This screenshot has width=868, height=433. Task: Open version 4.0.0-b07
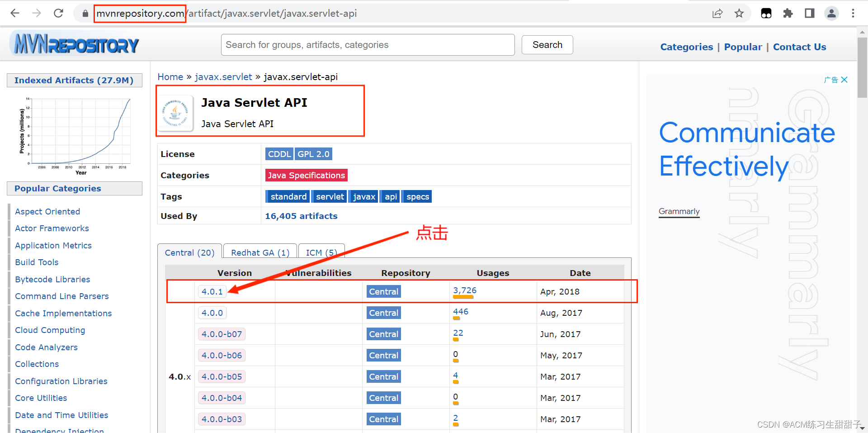tap(222, 334)
